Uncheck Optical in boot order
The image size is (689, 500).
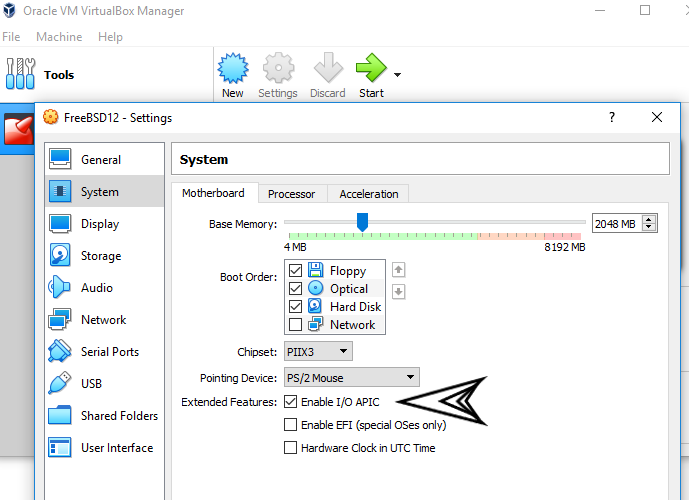point(295,288)
